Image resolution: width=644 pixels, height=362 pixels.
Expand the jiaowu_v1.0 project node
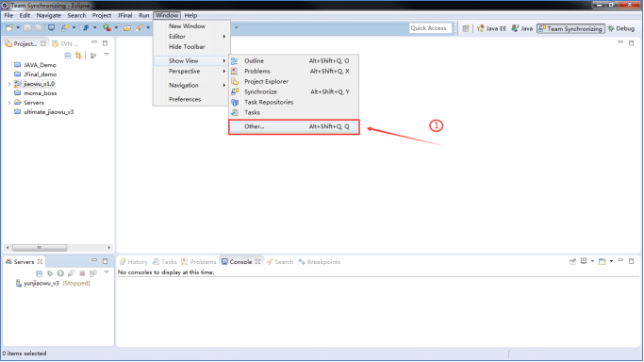pos(9,84)
